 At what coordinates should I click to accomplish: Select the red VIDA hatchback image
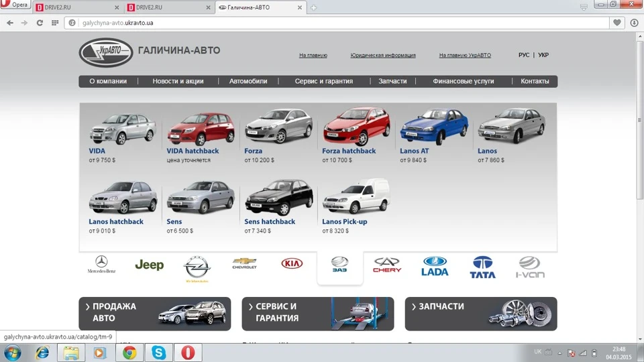coord(201,129)
